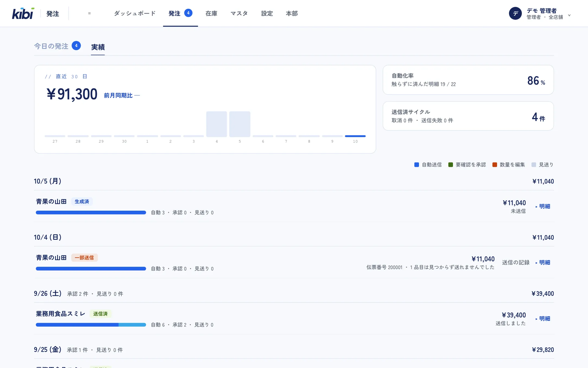
Task: Expand 明細 for 業務用食品スミレ 9/26
Action: pyautogui.click(x=543, y=319)
